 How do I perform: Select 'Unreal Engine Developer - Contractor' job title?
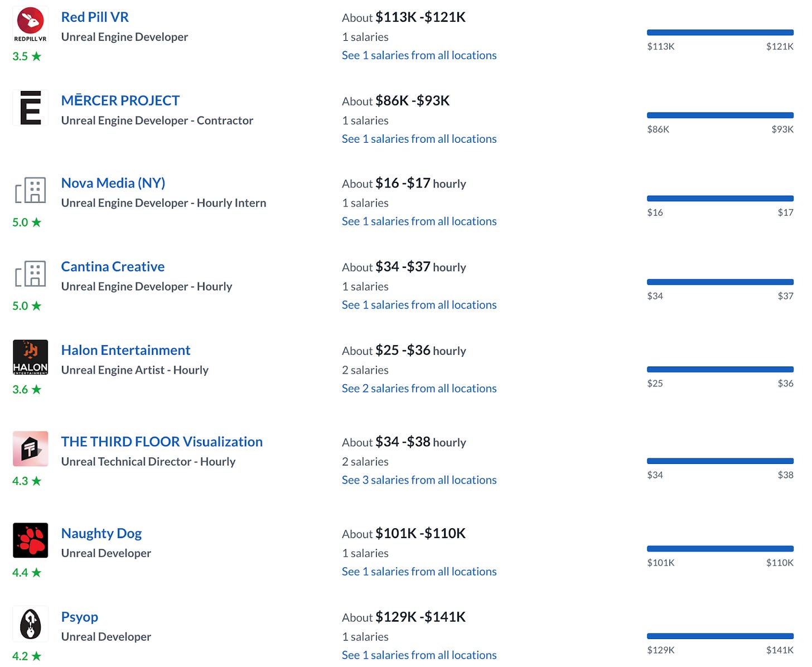click(x=157, y=121)
